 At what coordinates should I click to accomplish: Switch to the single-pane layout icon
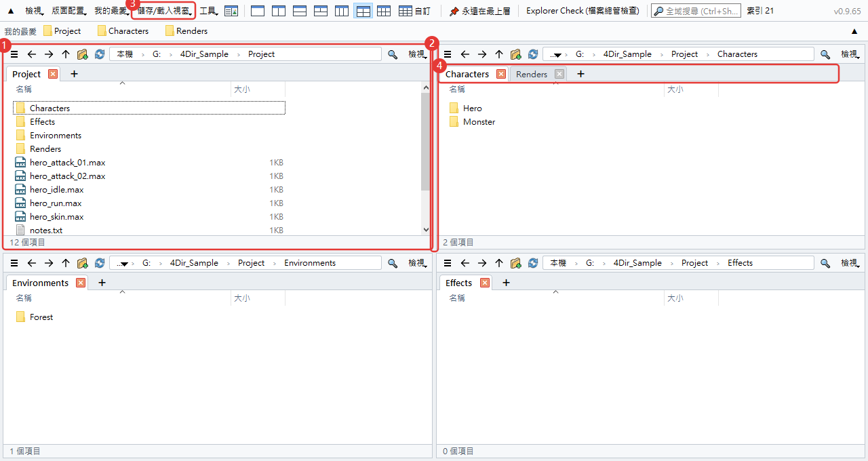258,11
